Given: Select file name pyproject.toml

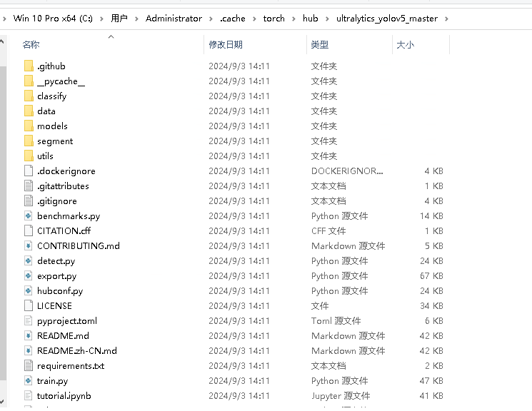Looking at the screenshot, I should (x=67, y=321).
